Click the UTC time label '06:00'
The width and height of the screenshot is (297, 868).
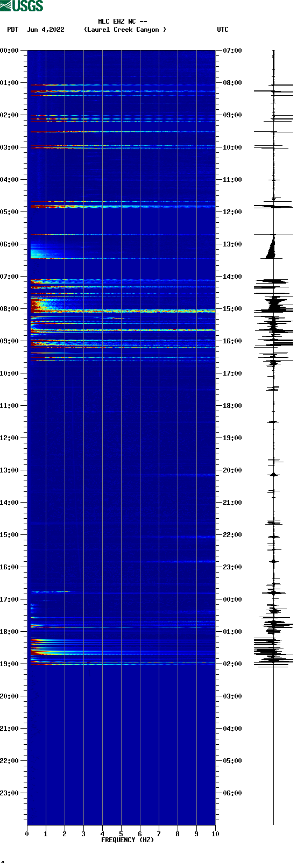[x=232, y=793]
